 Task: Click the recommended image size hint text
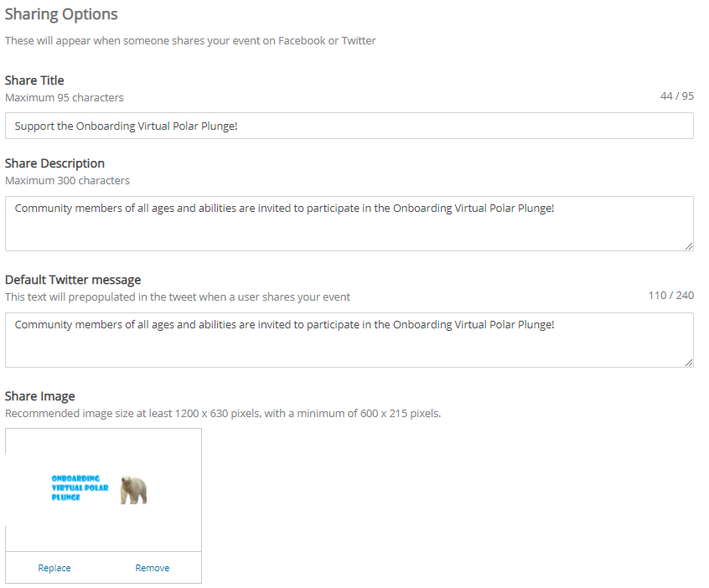click(x=223, y=413)
